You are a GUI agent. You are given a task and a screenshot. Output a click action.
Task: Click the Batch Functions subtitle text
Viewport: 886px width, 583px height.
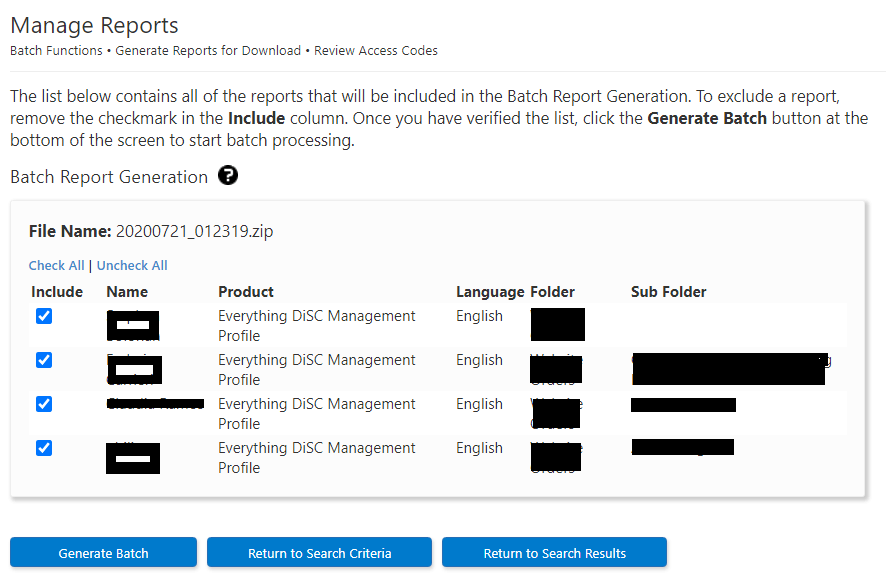pos(57,50)
